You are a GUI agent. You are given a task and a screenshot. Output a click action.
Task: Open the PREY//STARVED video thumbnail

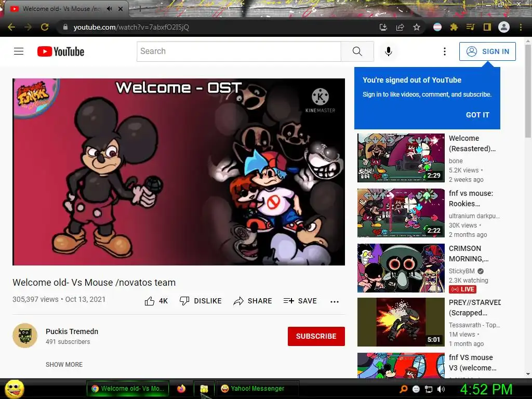click(401, 322)
